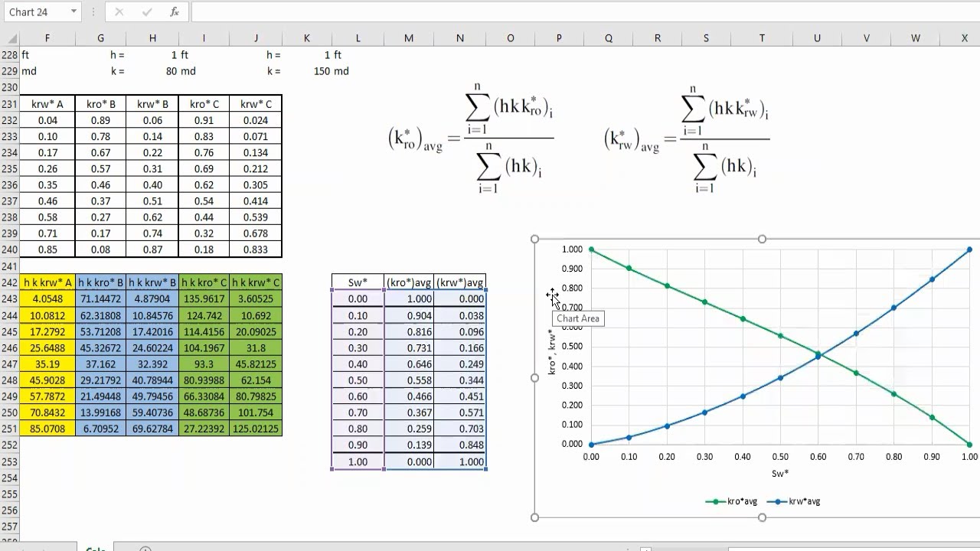Select the green 'h k krw* C' header cell

pyautogui.click(x=256, y=282)
